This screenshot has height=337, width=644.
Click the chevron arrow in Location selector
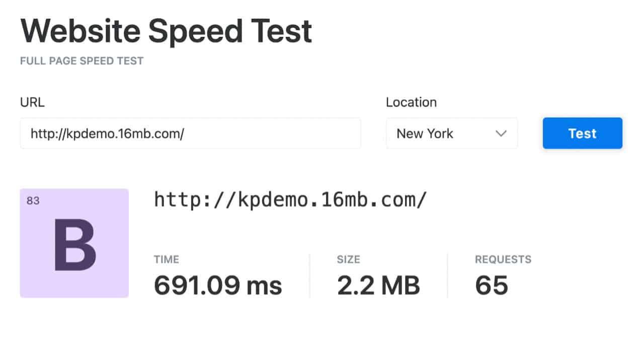coord(500,133)
